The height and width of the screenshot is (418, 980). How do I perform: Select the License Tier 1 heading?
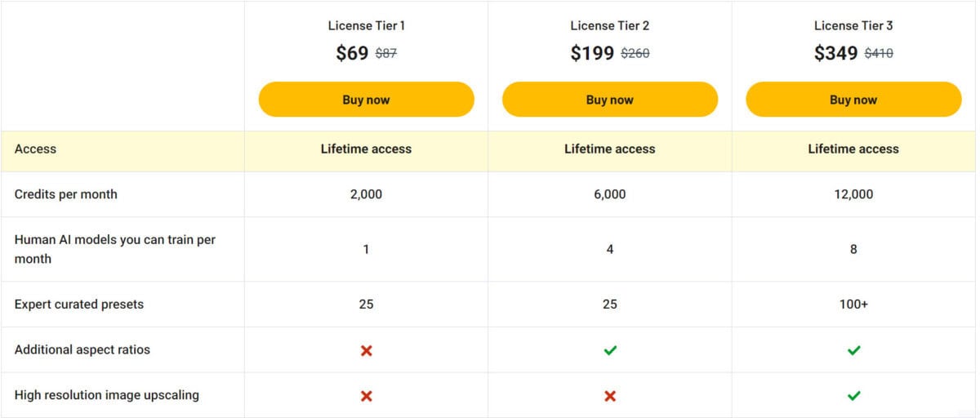click(366, 25)
